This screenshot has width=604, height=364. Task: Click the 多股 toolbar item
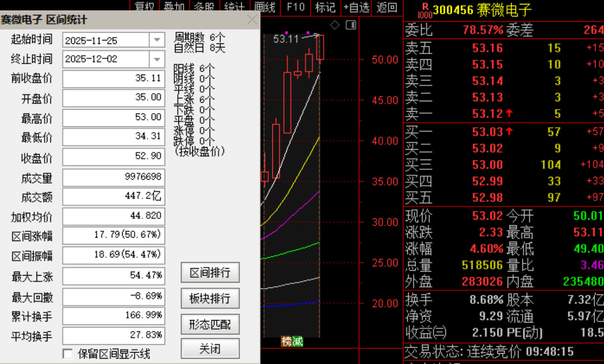click(204, 7)
